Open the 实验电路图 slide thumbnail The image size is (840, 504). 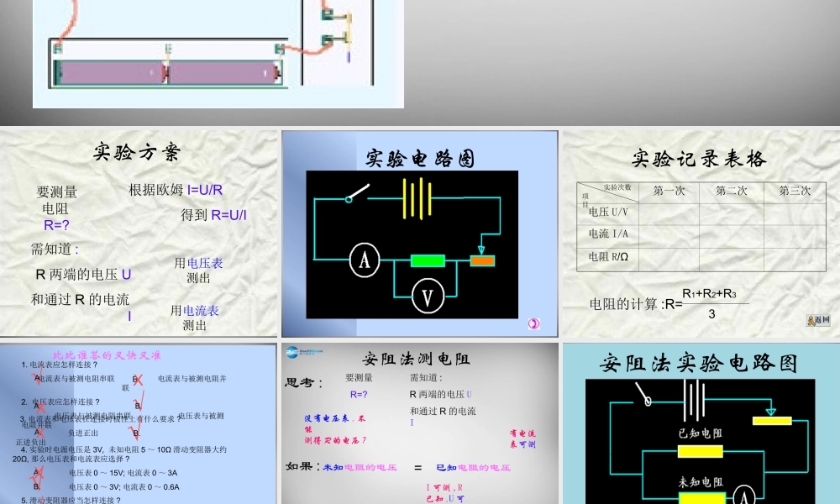coord(420,234)
